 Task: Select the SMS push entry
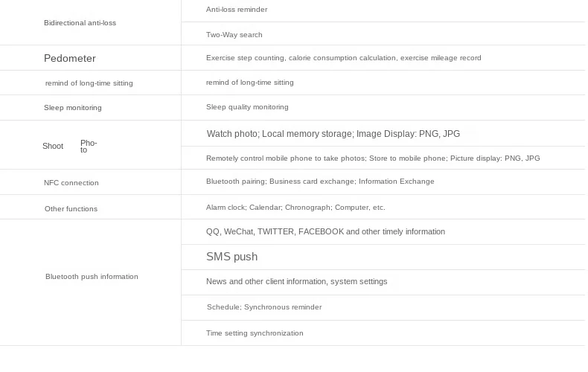click(x=231, y=257)
